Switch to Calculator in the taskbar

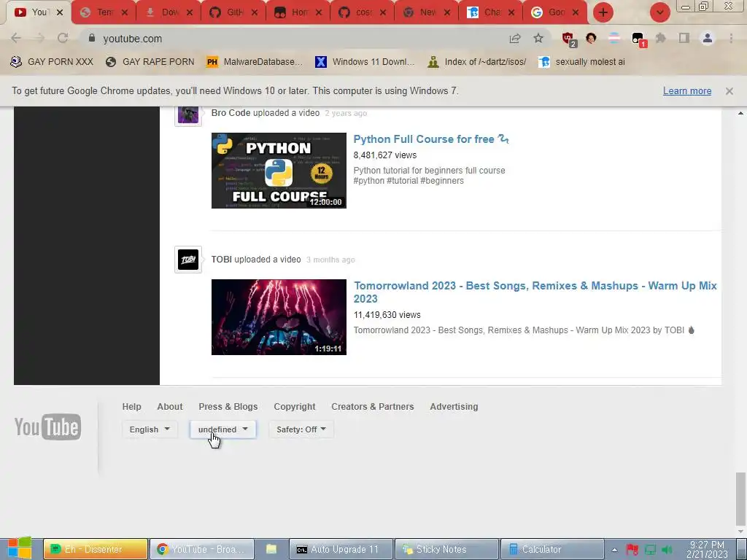[x=551, y=550]
